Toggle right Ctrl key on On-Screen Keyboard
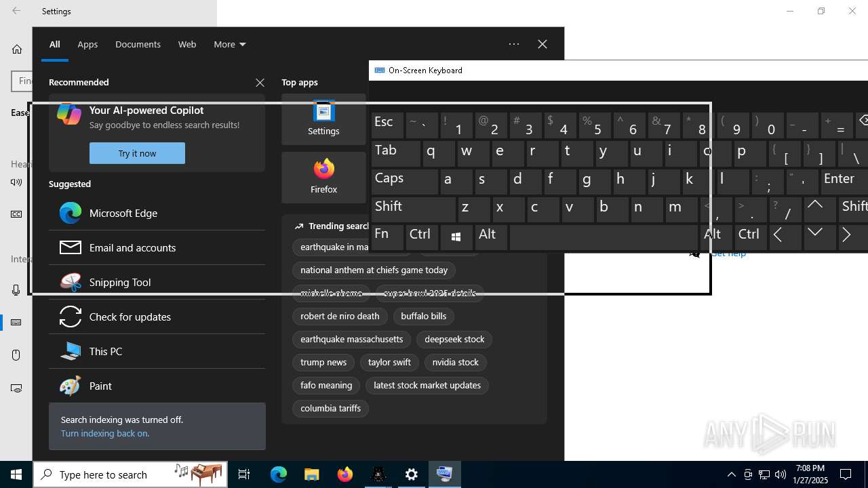Screen dimensions: 868x488 (751, 237)
